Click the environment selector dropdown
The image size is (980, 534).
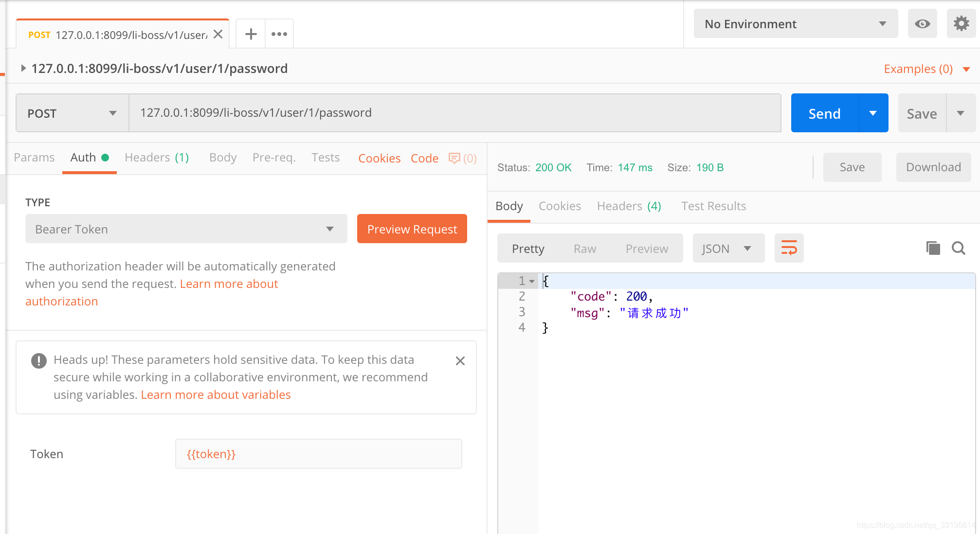795,24
